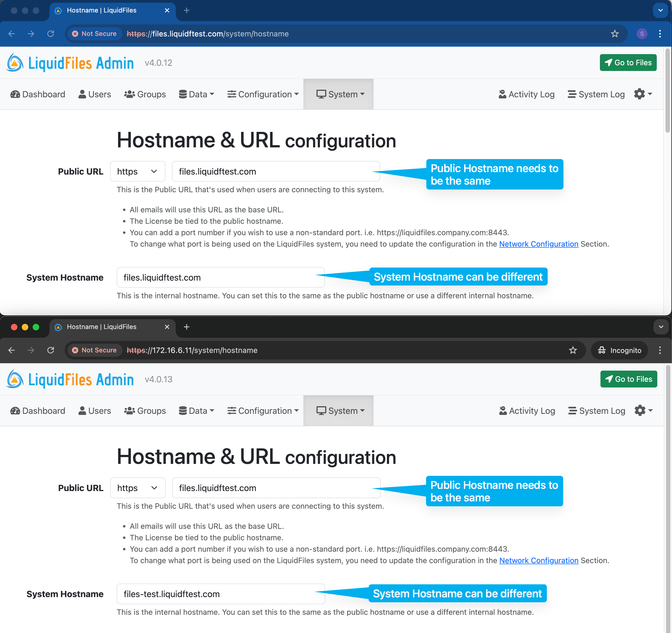Expand the Data dropdown menu
Screen dimensions: 672x633
pos(196,94)
